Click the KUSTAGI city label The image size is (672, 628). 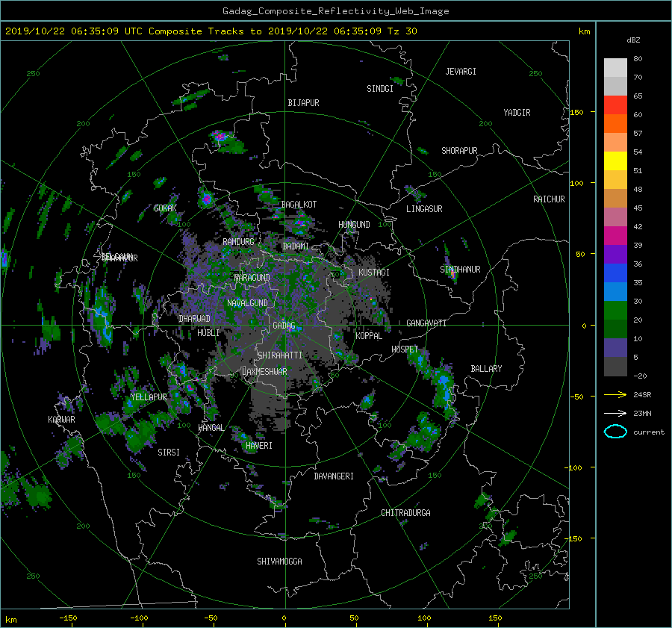pos(374,273)
